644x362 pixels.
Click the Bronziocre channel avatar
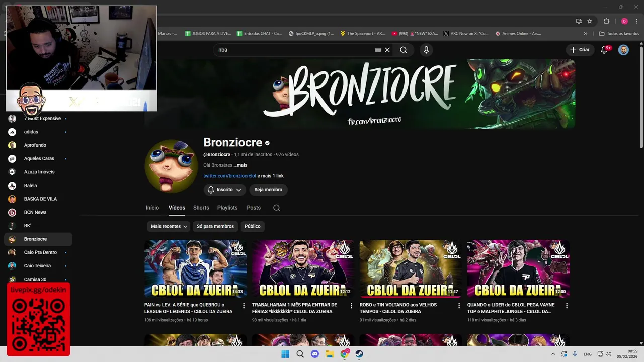tap(171, 166)
